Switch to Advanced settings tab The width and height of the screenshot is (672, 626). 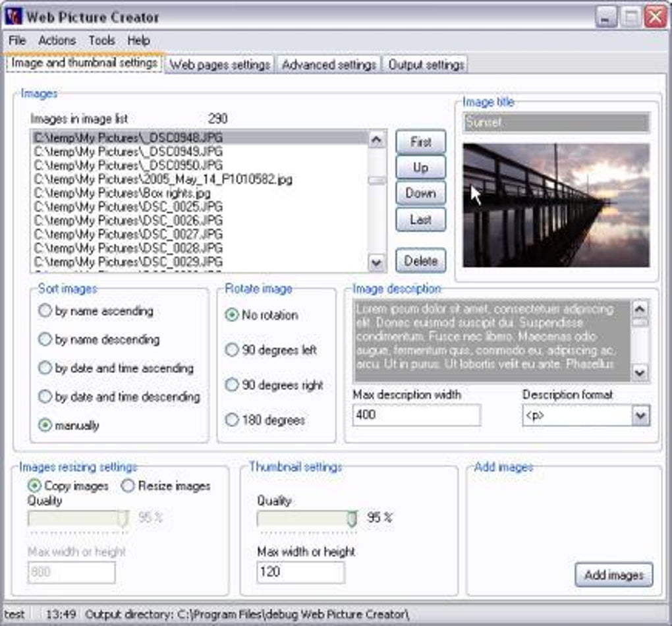[x=329, y=65]
